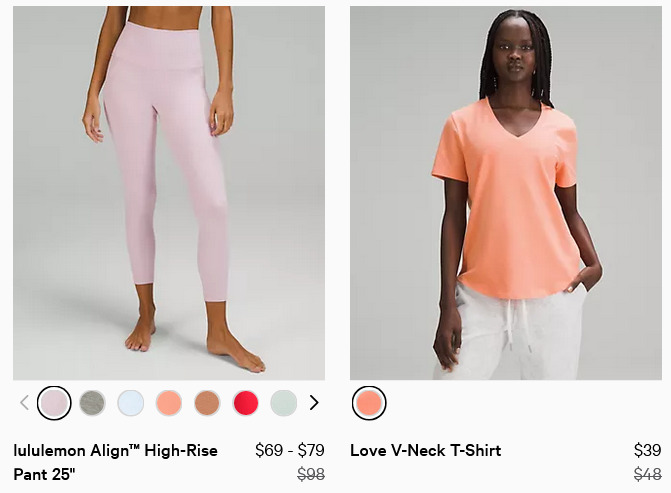The width and height of the screenshot is (671, 493).
Task: Click the crossed-out $98 original price
Action: tap(311, 474)
